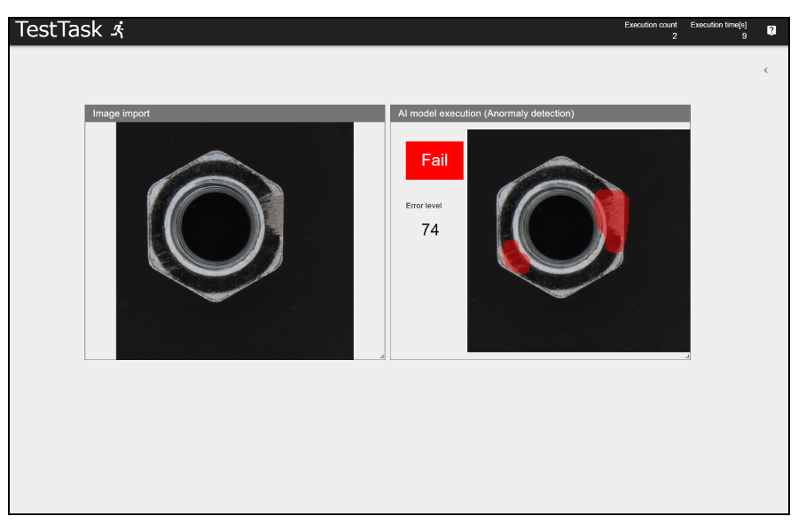The image size is (798, 532).
Task: Select the AI model execution panel header
Action: [x=540, y=113]
